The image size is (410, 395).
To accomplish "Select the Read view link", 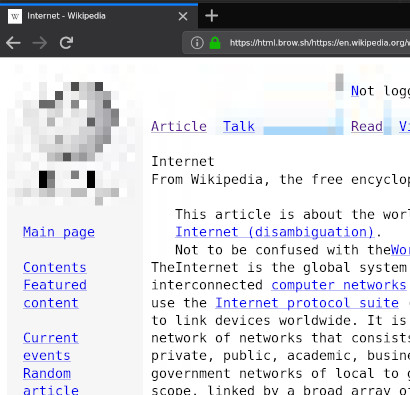I will tap(367, 127).
